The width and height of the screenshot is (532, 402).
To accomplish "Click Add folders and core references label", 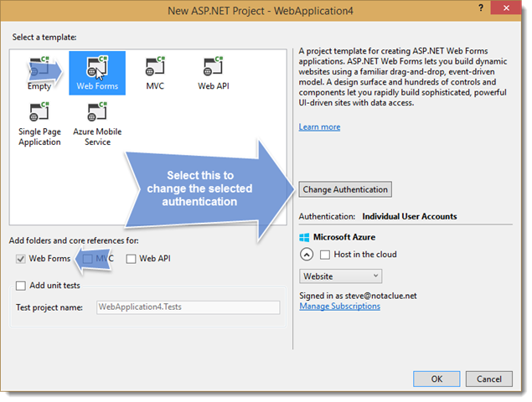I will [x=74, y=240].
